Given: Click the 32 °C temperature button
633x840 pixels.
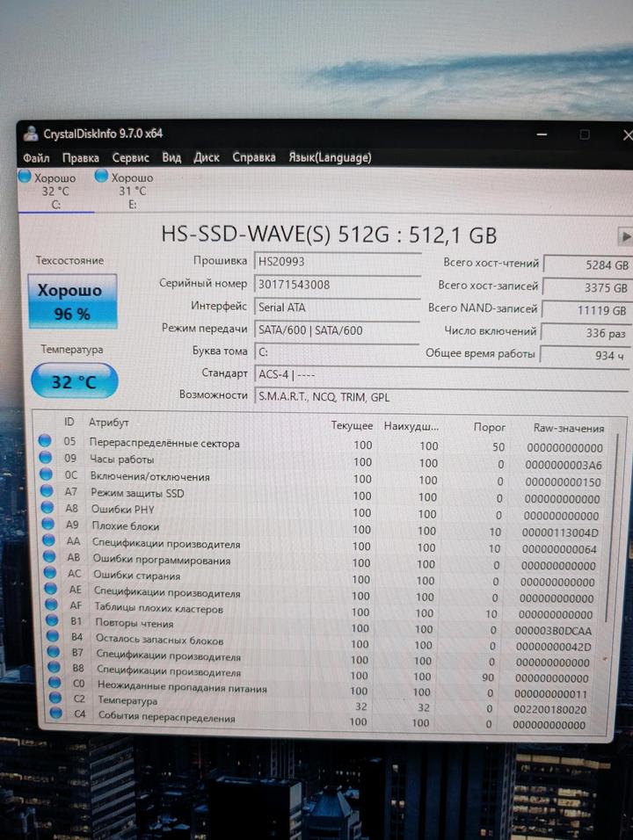Looking at the screenshot, I should point(74,381).
